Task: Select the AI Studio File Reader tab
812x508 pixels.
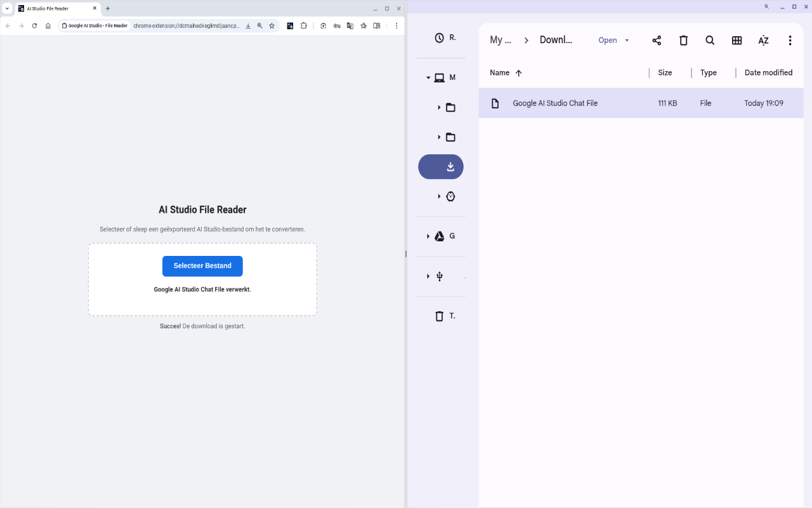Action: point(57,9)
